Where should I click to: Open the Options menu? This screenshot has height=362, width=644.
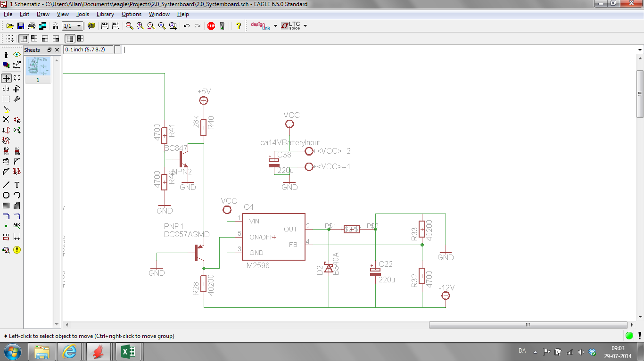tap(132, 14)
